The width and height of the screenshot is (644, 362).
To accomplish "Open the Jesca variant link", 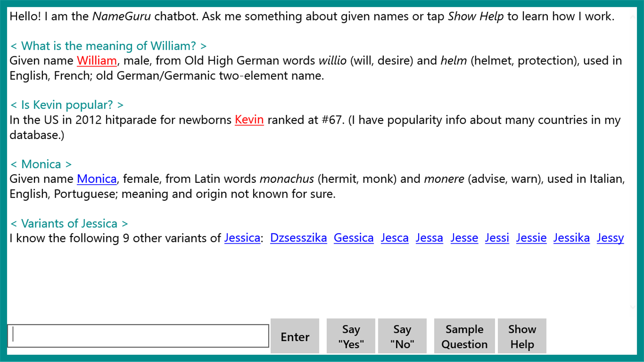I will (394, 238).
